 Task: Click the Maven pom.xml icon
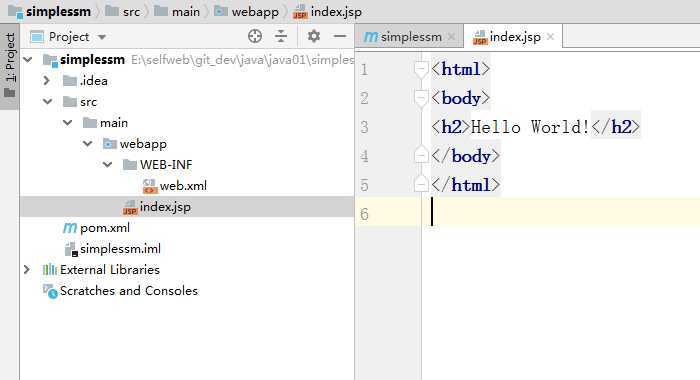click(70, 228)
